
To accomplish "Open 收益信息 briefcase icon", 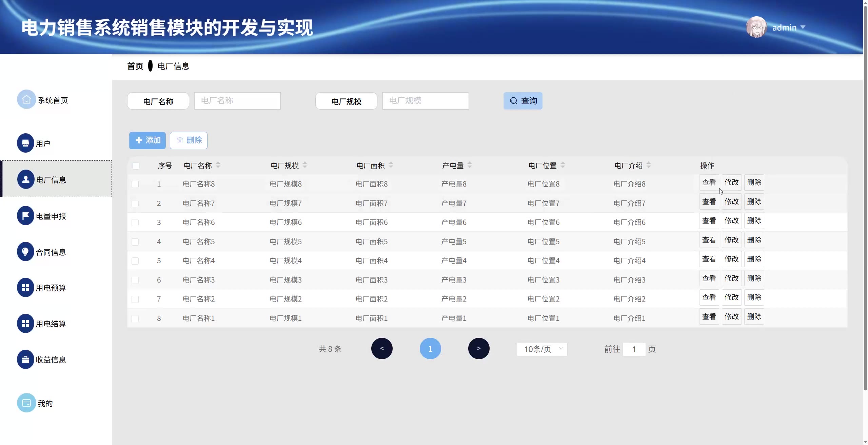I will click(25, 360).
